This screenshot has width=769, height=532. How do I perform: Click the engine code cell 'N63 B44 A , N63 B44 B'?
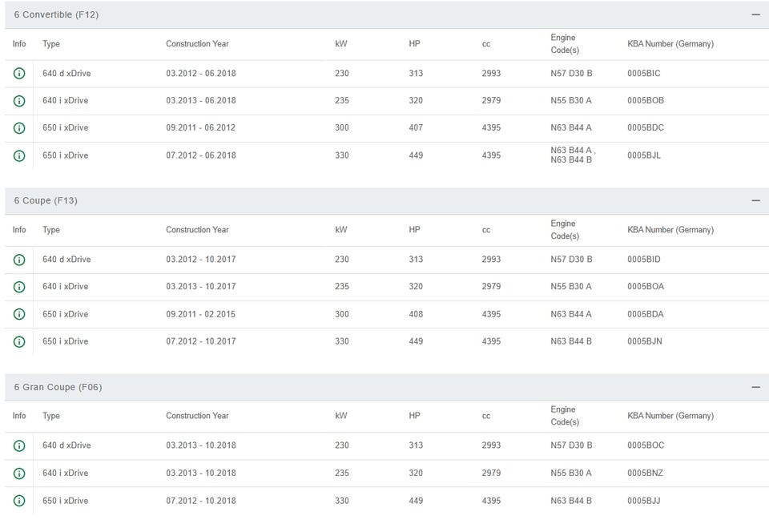tap(573, 155)
